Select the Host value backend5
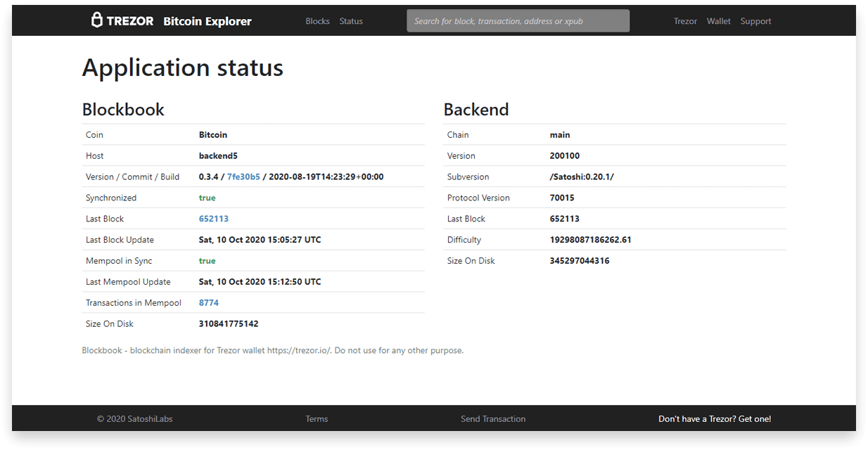Viewport: 868px width, 450px height. 218,155
